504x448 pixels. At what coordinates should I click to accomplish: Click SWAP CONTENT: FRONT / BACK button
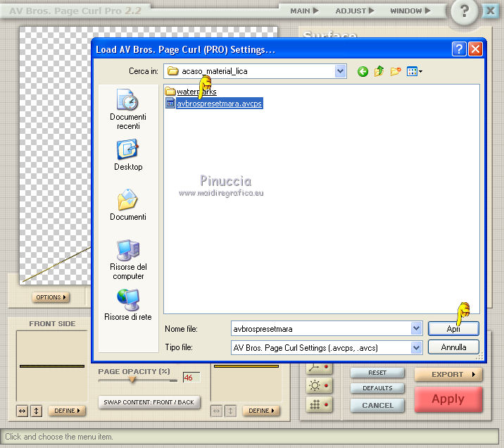click(x=149, y=402)
